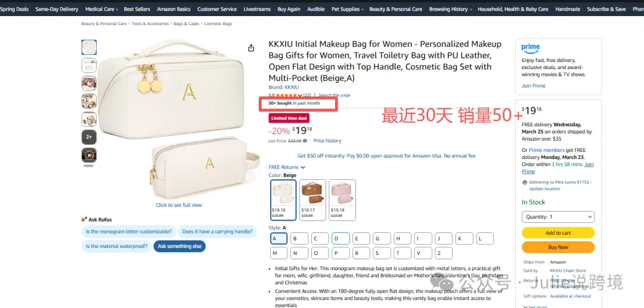The height and width of the screenshot is (308, 644).
Task: Click the List Price info icon
Action: (305, 141)
